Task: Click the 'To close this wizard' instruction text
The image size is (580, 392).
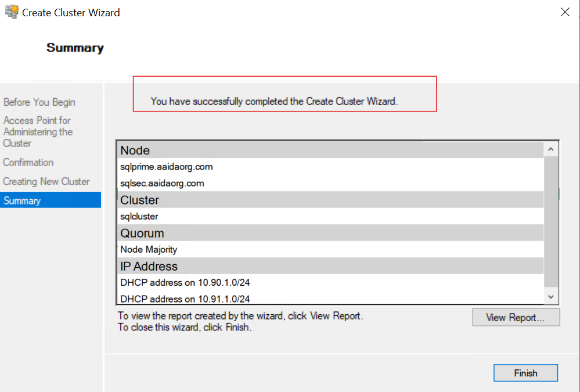Action: 185,327
